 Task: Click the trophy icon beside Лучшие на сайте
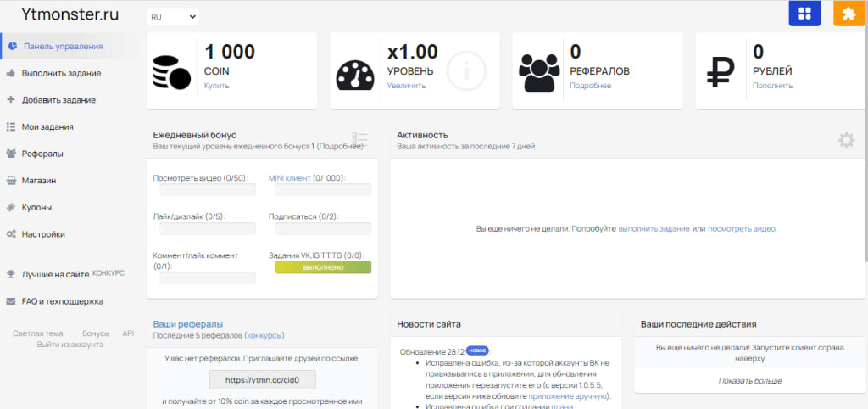(x=10, y=274)
